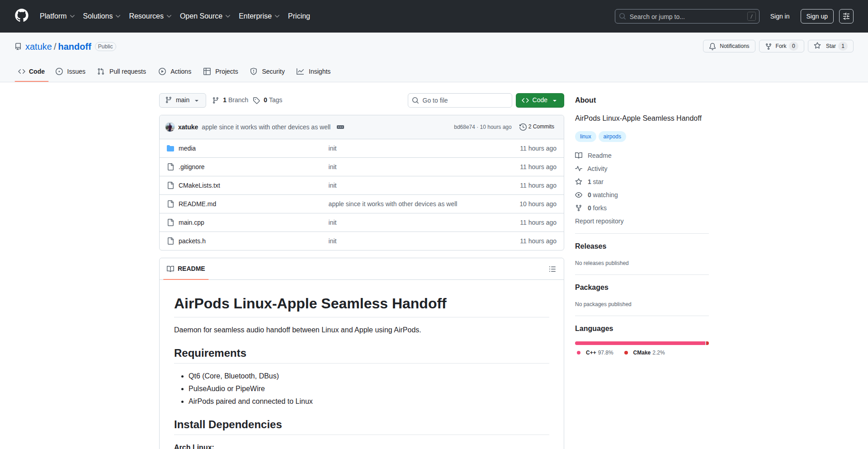Fork the handoff repository
The image size is (868, 449).
point(781,46)
